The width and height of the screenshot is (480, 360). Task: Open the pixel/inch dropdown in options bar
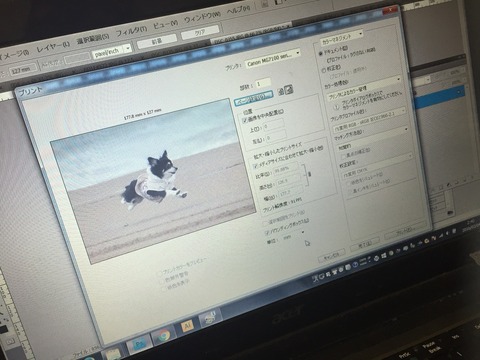[x=112, y=52]
